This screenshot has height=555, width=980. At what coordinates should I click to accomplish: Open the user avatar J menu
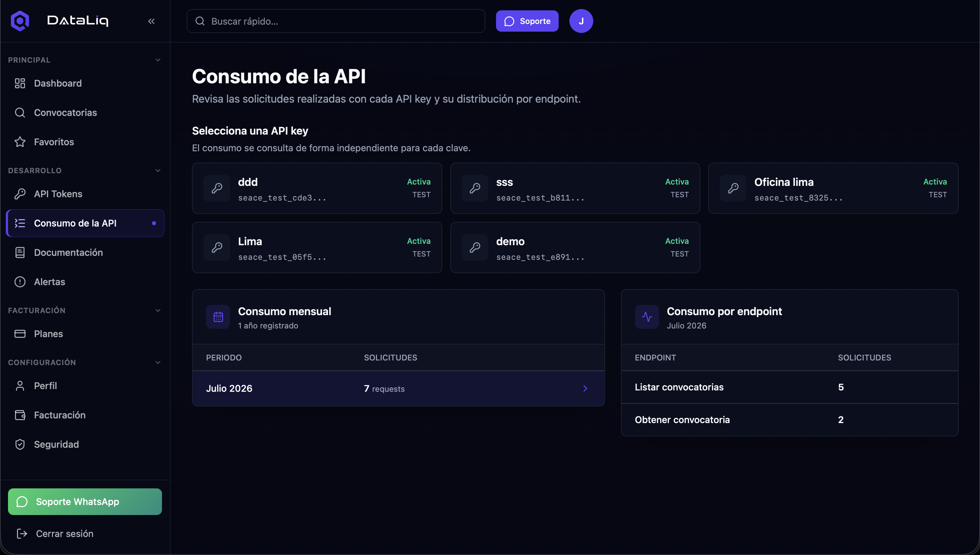point(581,21)
